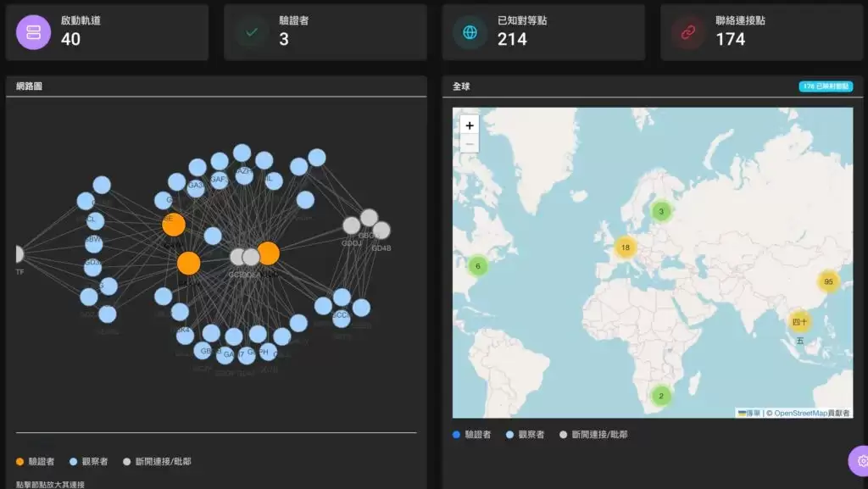Zoom out the map with minus button
This screenshot has height=489, width=868.
click(470, 144)
